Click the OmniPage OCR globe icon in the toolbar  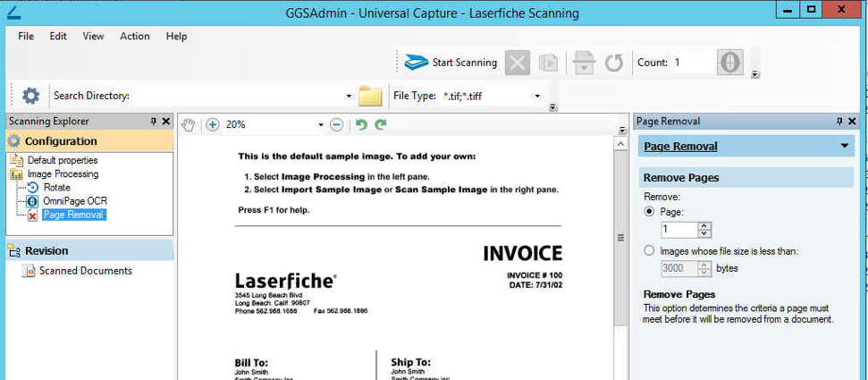pyautogui.click(x=729, y=62)
